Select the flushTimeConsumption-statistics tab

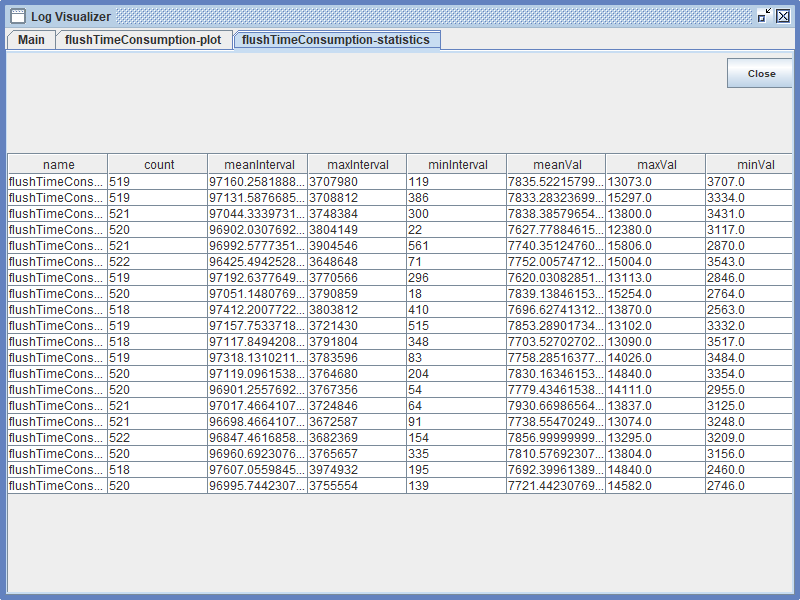pos(336,40)
